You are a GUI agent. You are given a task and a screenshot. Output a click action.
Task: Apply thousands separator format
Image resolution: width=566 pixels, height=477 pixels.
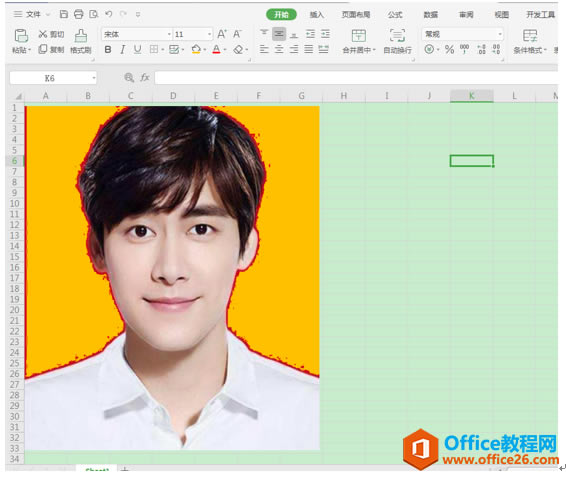coord(464,48)
